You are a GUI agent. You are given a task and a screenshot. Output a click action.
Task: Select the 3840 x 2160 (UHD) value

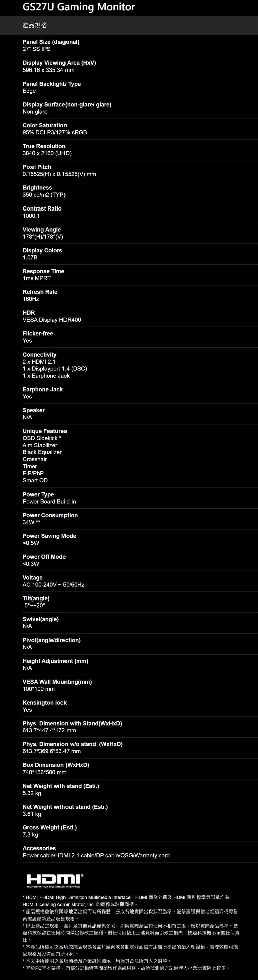(47, 153)
